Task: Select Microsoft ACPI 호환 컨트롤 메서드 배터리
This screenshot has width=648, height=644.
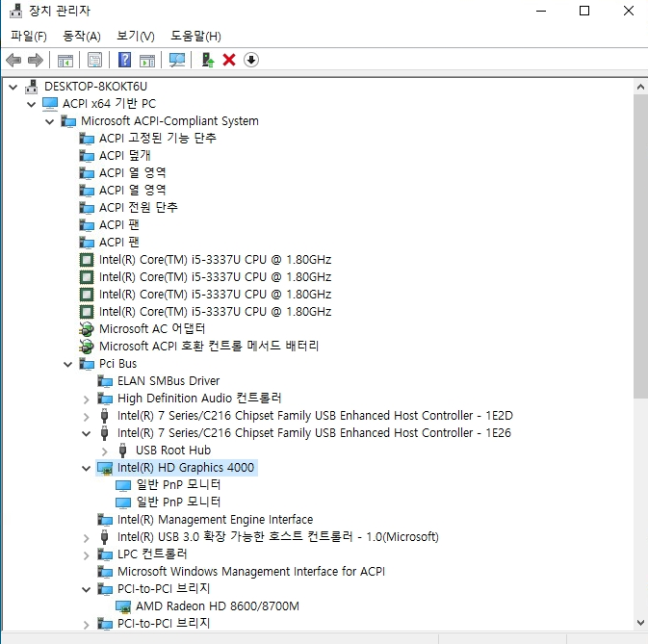Action: coord(209,347)
